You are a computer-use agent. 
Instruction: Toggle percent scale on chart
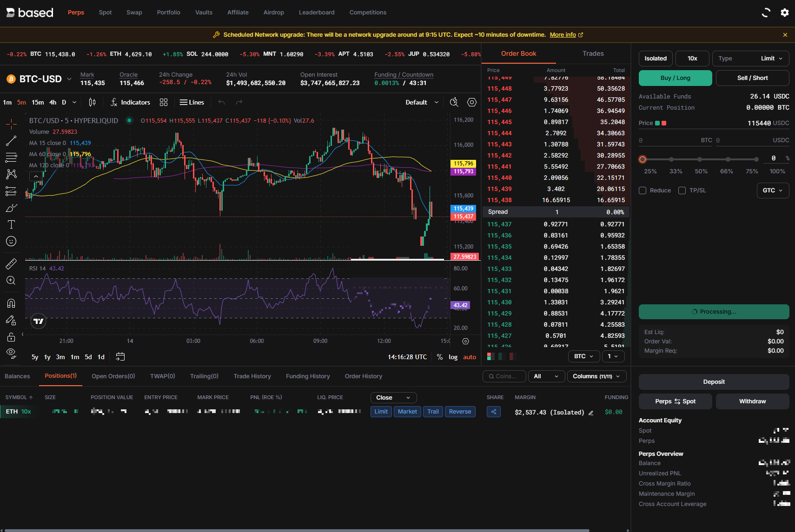click(x=440, y=357)
